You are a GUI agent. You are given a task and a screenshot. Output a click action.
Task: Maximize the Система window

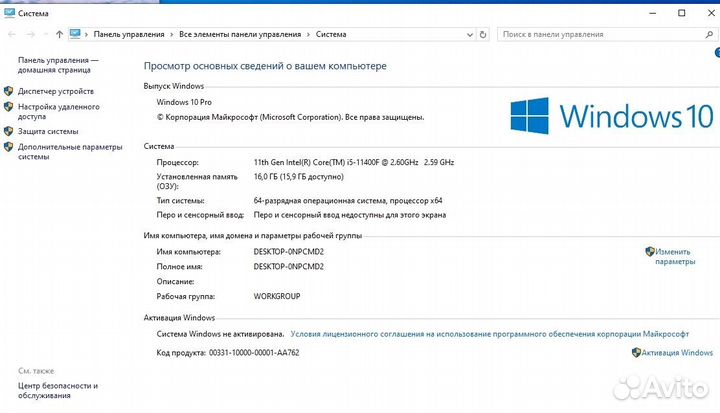pos(681,13)
